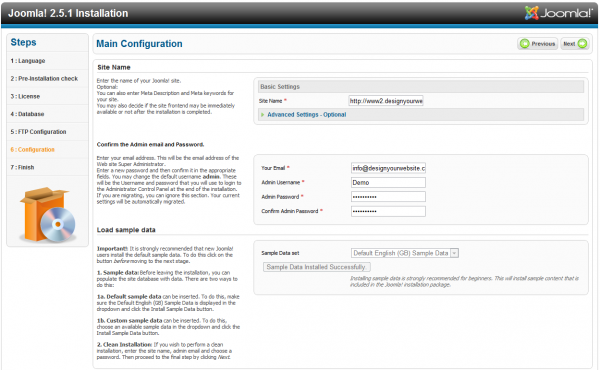600x370 pixels.
Task: Click the Joomla! 2.5.1 Installation title
Action: click(68, 13)
